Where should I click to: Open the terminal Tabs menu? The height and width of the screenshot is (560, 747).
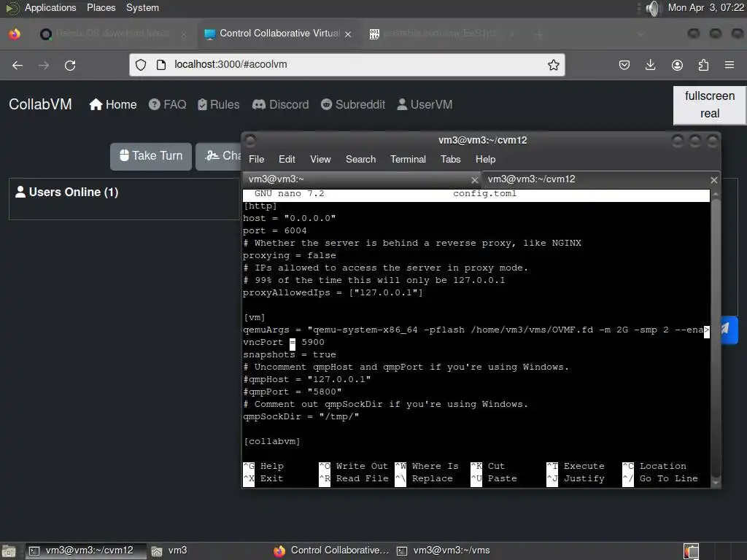[x=450, y=159]
